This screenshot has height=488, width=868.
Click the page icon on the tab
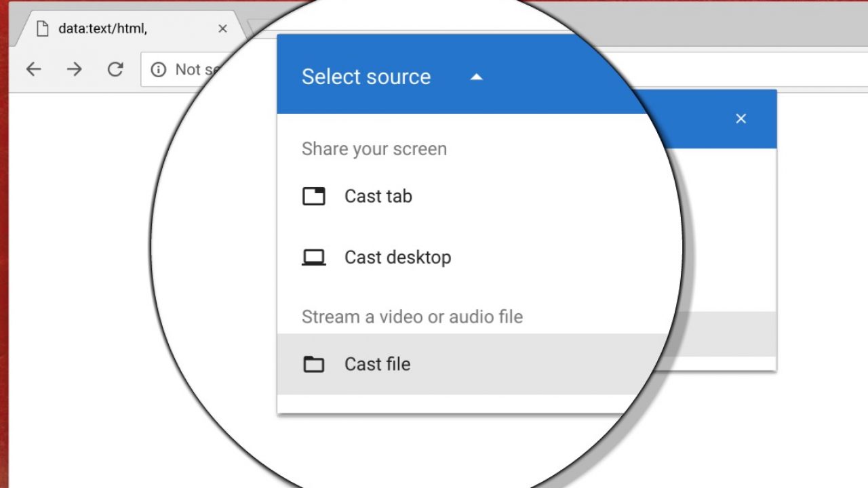[43, 29]
